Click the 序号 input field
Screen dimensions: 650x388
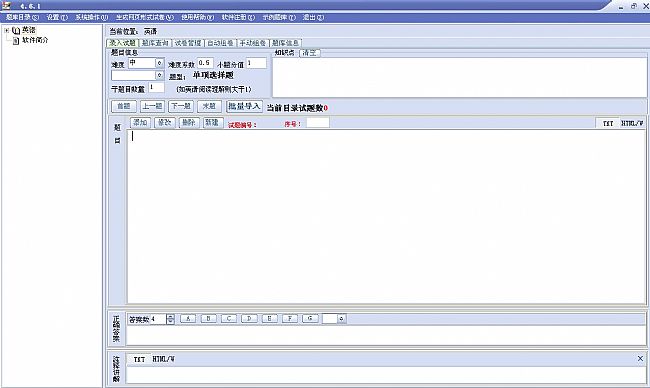pos(318,123)
